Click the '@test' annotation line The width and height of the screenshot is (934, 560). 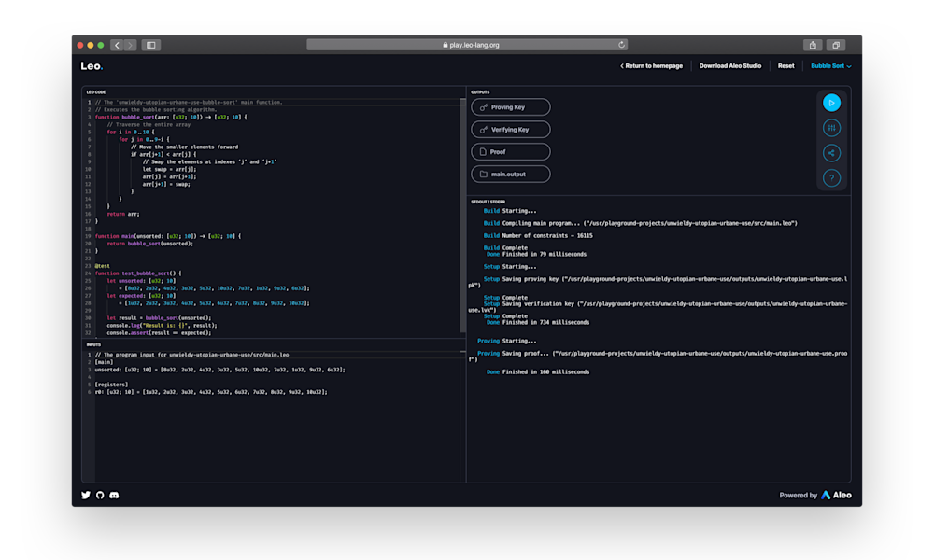tap(103, 266)
